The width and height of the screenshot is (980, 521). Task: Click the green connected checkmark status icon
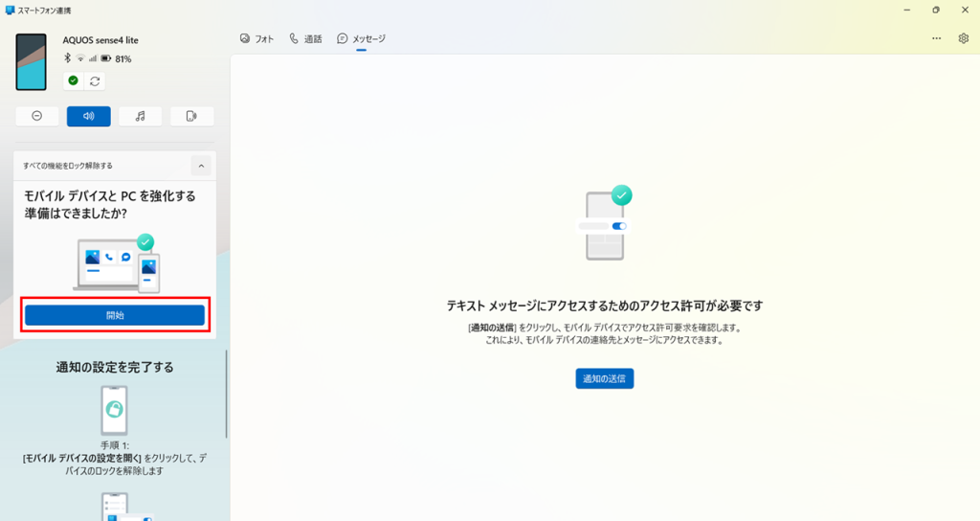(x=74, y=80)
